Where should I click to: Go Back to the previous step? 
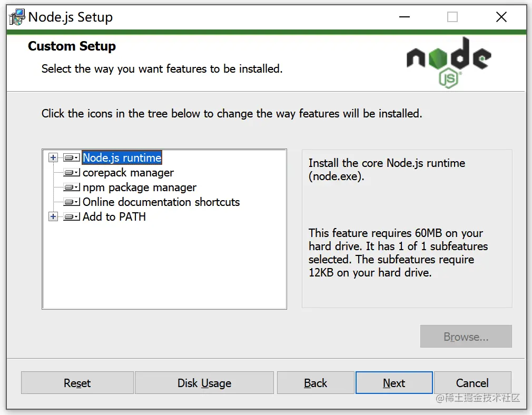[x=316, y=383]
